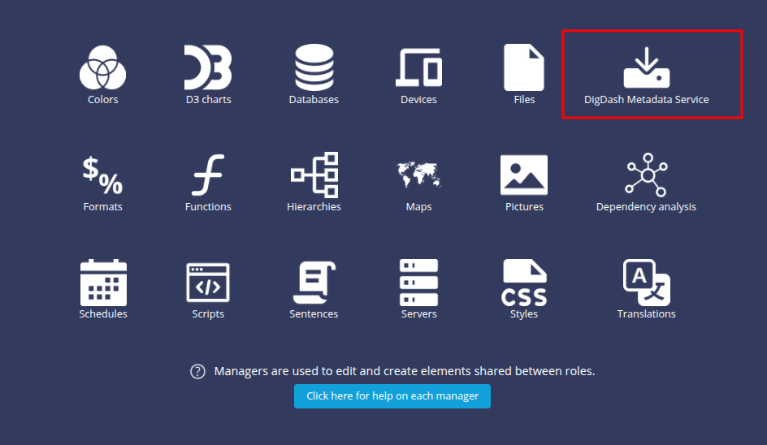Screen dimensions: 767x445
Task: Click here for help on each manager
Action: tap(392, 396)
